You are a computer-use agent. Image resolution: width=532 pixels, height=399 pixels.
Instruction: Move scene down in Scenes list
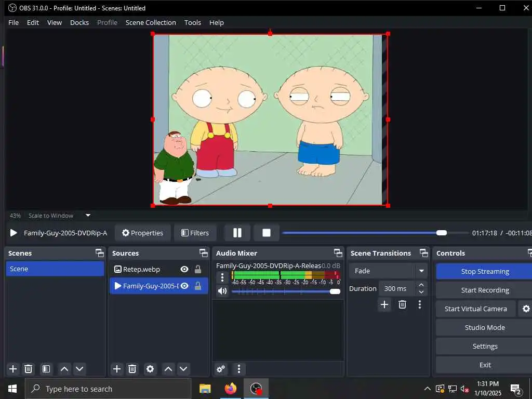(x=79, y=369)
